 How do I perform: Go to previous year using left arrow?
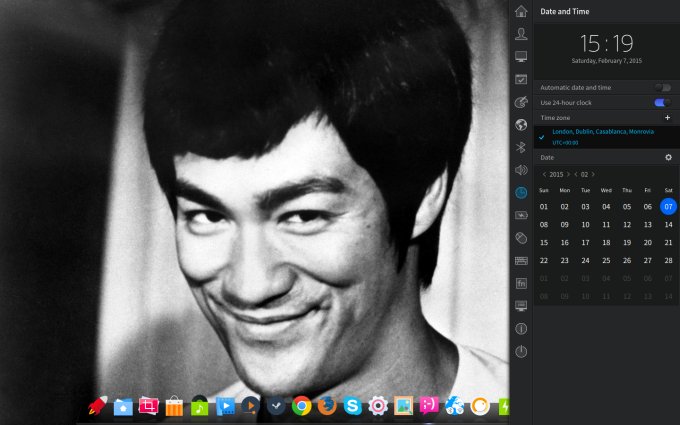click(x=544, y=174)
